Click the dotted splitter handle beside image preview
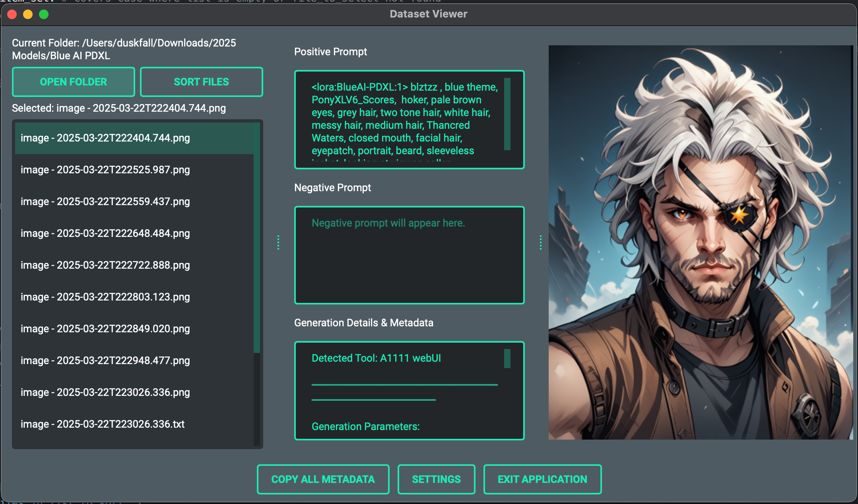 pos(541,242)
